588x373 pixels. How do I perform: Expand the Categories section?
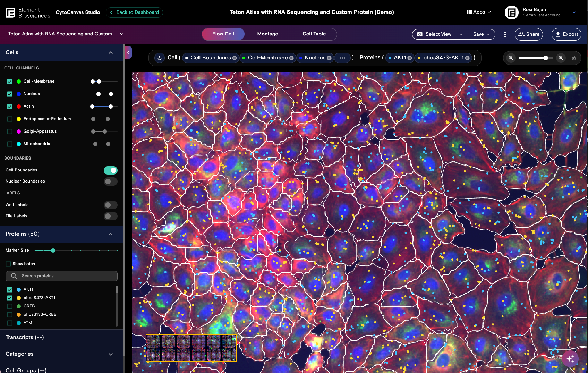[x=111, y=354]
